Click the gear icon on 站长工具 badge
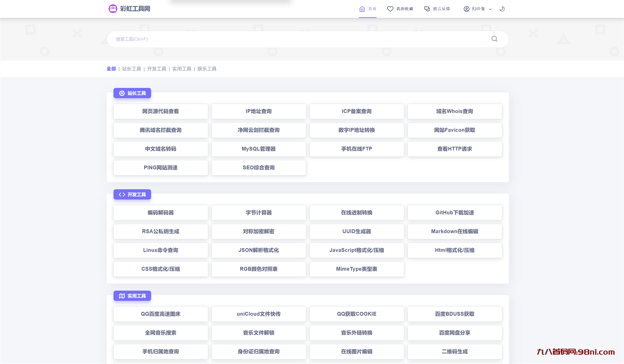 (x=122, y=93)
